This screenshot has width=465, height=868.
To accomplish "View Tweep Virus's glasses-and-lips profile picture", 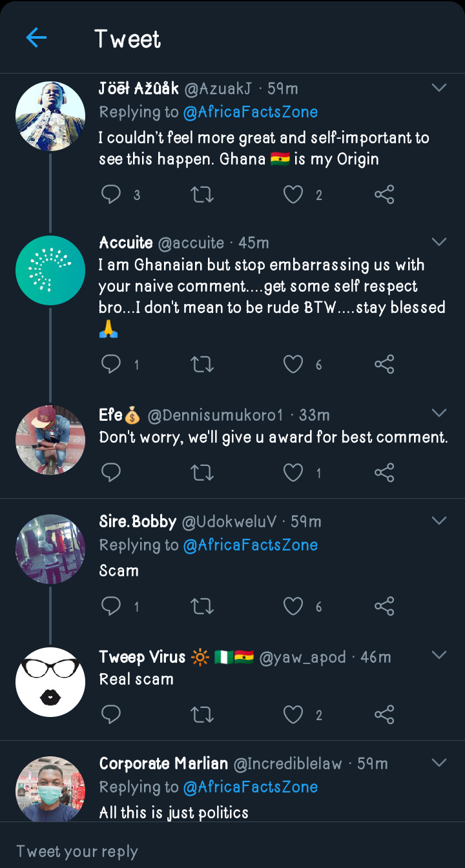I will pos(50,682).
